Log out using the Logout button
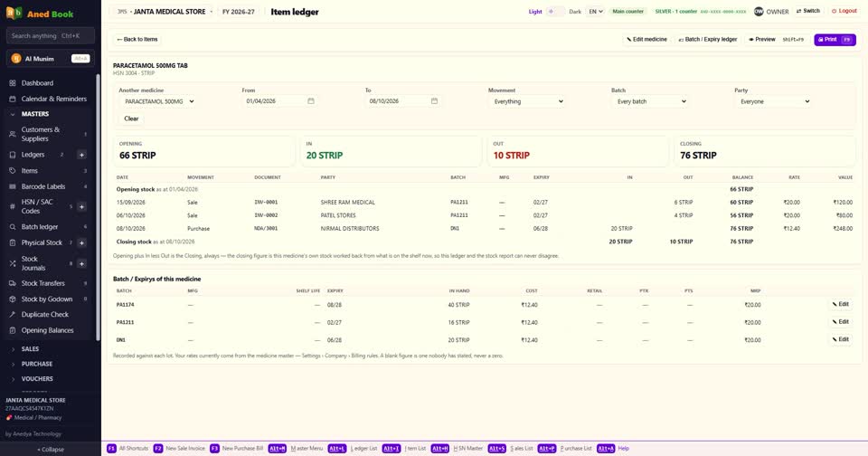This screenshot has width=868, height=456. click(844, 11)
